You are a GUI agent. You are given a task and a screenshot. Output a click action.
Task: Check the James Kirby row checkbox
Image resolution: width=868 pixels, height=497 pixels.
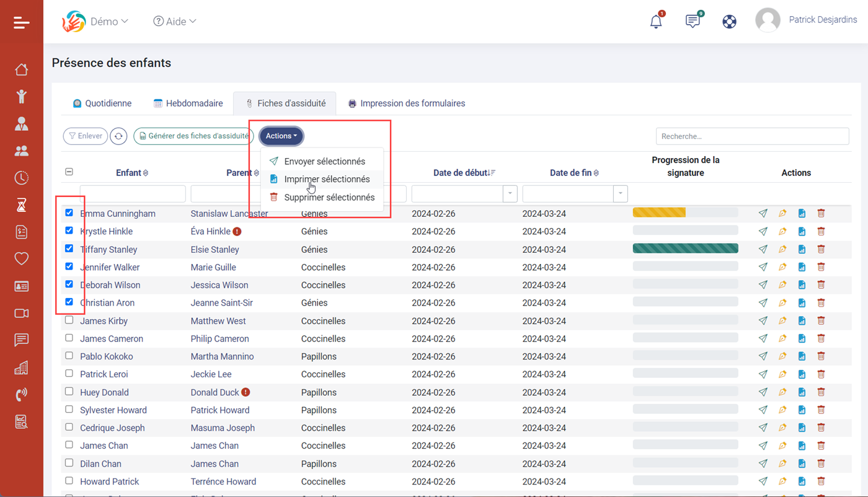69,320
